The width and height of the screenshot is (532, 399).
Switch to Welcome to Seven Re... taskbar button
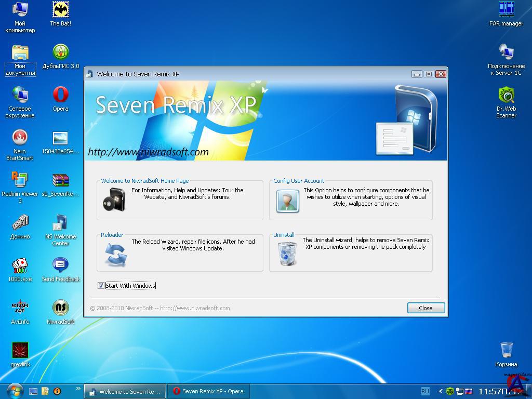coord(125,392)
